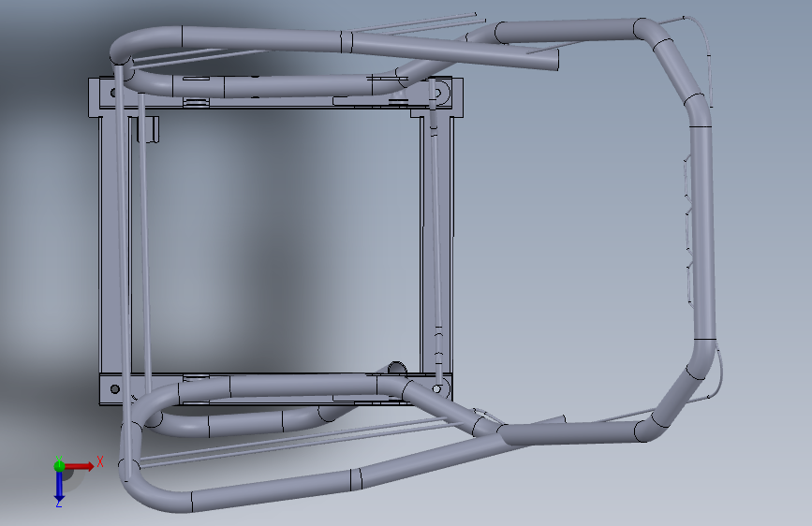The width and height of the screenshot is (812, 526).
Task: Click the red X axis arrow of the triad
Action: coord(81,466)
